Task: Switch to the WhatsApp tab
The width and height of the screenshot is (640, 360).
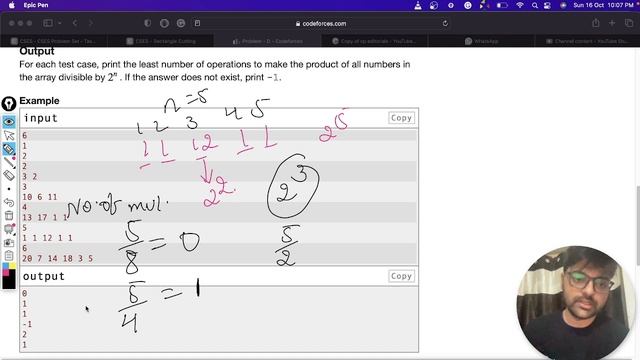Action: click(482, 41)
